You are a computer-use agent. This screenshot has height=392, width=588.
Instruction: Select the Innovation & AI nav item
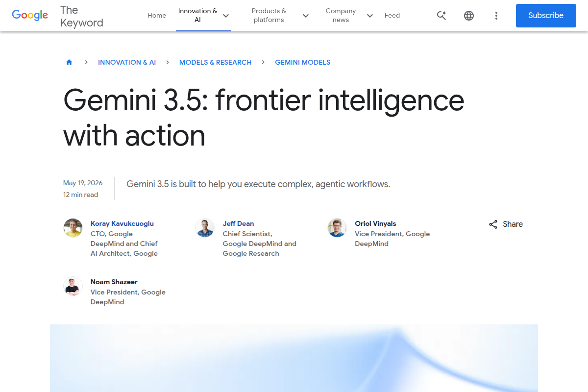pos(197,16)
